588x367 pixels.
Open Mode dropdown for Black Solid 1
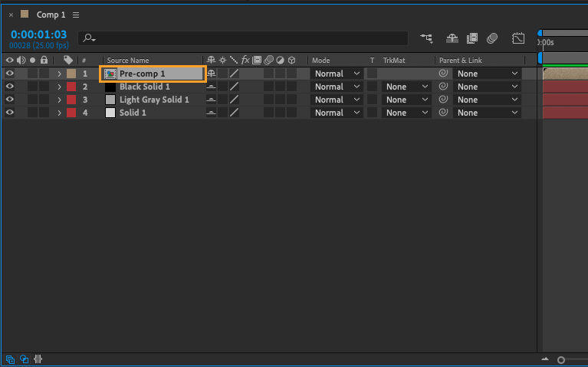tap(337, 87)
